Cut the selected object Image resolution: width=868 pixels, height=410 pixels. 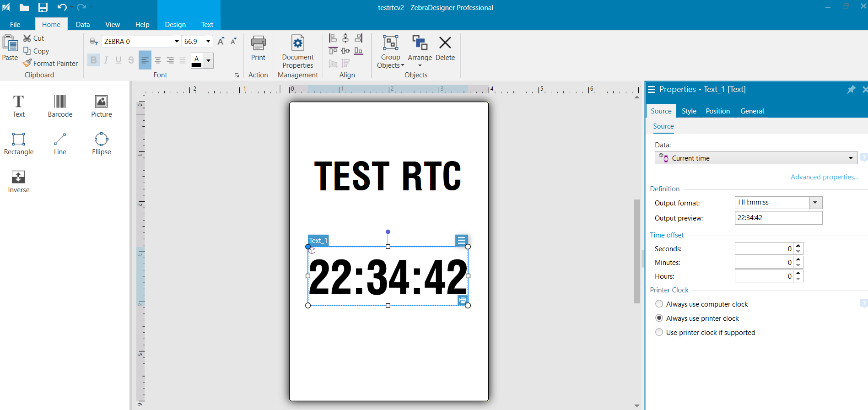(x=34, y=38)
